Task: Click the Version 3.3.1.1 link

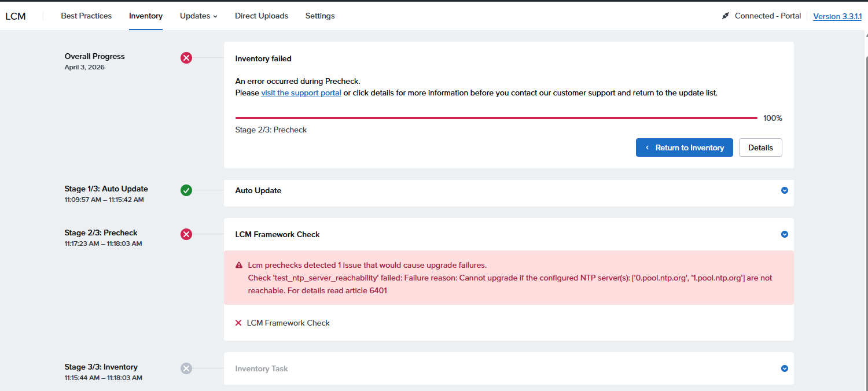Action: coord(837,16)
